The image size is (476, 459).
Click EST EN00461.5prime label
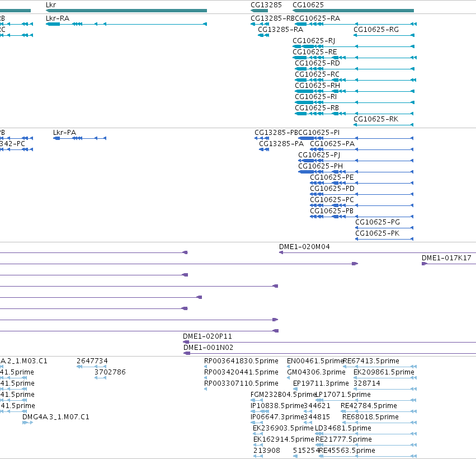point(315,361)
